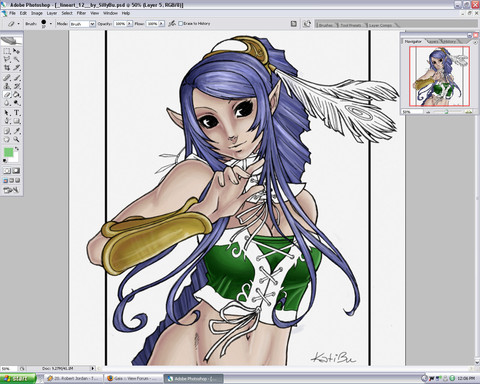Reset default foreground and background colors
This screenshot has height=384, width=480.
(x=5, y=161)
